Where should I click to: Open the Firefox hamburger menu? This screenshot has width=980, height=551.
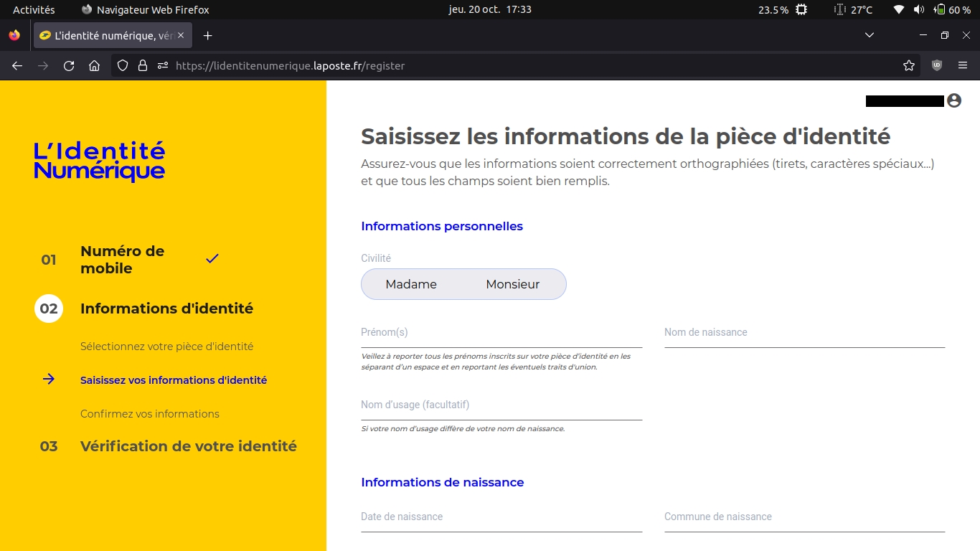pyautogui.click(x=963, y=66)
